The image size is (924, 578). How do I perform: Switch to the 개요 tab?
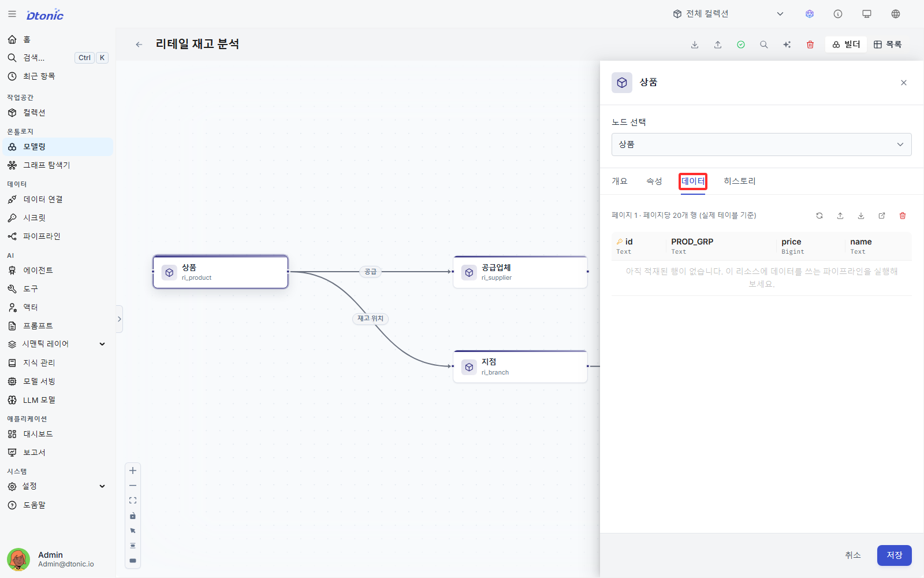coord(620,181)
